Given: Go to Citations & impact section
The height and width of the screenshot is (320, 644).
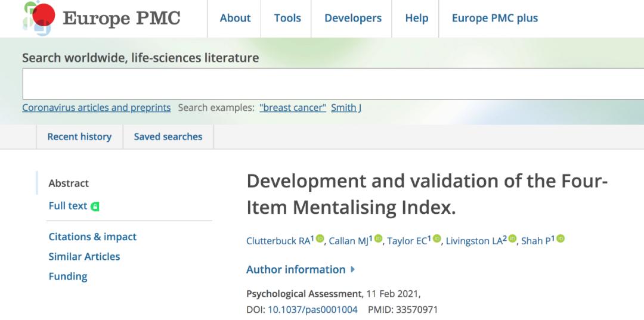Looking at the screenshot, I should 92,237.
